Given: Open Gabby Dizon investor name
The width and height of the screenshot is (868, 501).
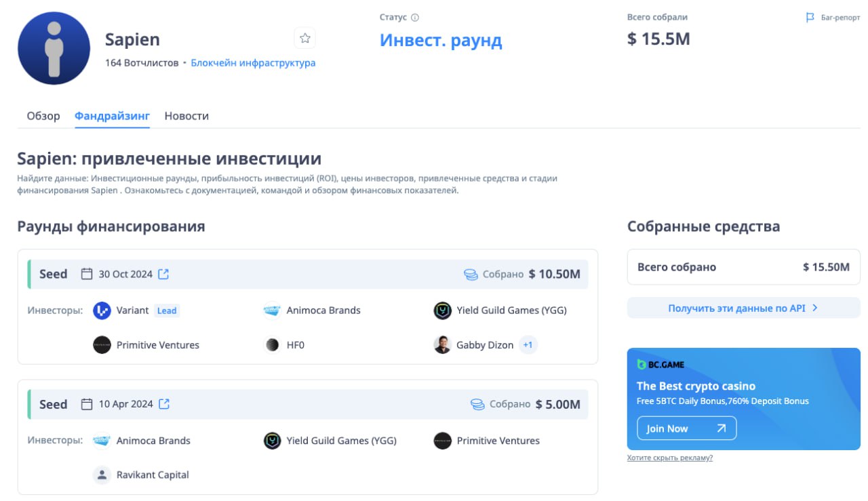Looking at the screenshot, I should pos(485,345).
